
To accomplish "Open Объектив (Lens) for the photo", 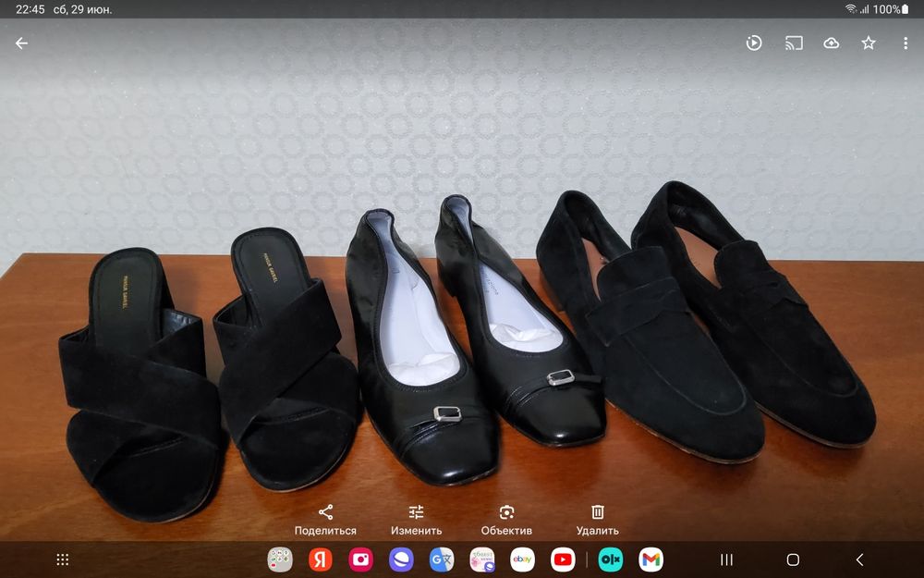I will [x=506, y=520].
